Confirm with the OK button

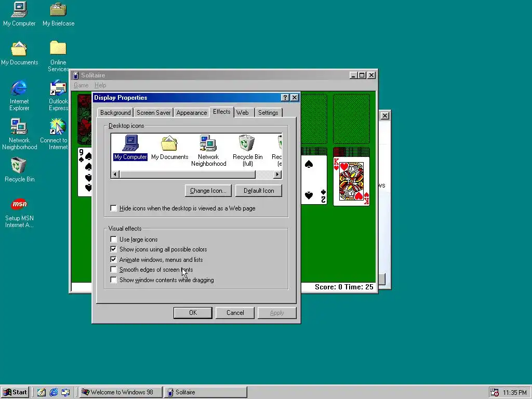pos(193,313)
